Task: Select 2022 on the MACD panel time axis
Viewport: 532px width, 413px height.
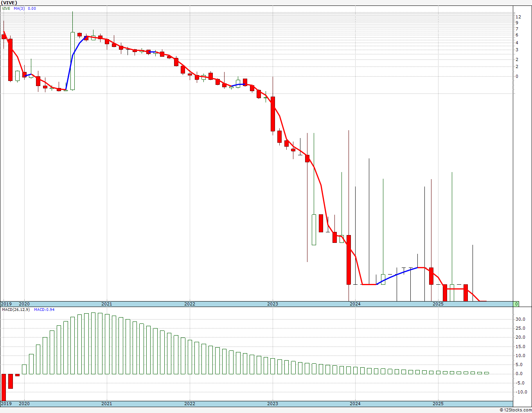Action: [190, 404]
